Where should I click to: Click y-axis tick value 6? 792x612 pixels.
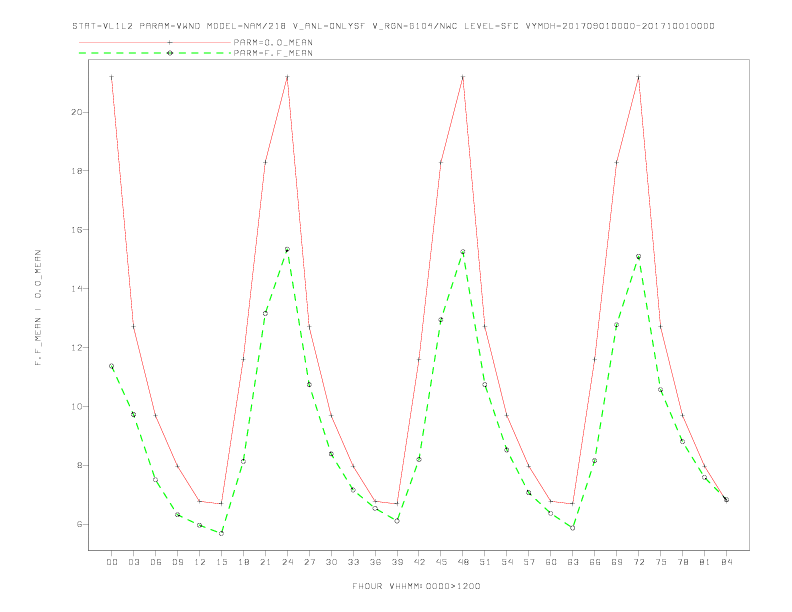click(x=80, y=524)
